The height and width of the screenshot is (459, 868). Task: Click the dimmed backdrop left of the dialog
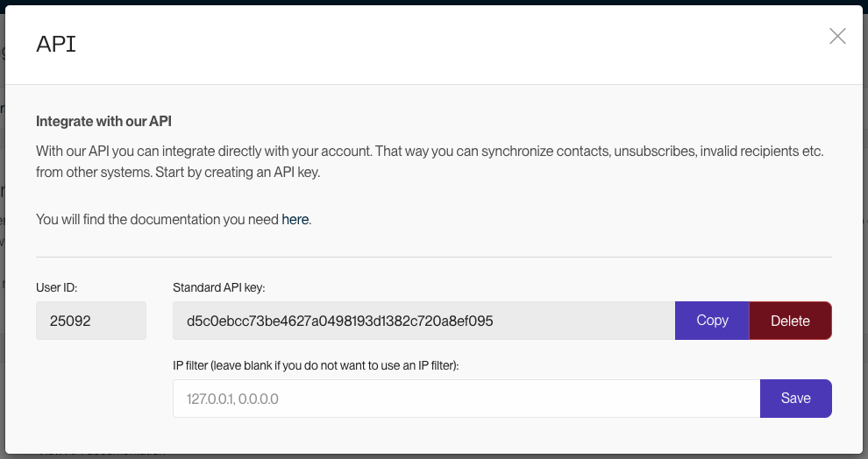pos(3,222)
